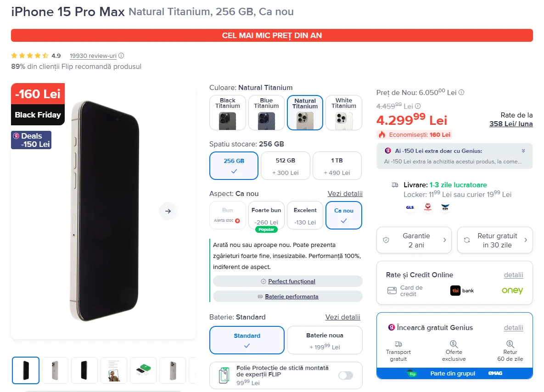Select the Excelent aspect option
This screenshot has width=544, height=392.
coord(305,215)
